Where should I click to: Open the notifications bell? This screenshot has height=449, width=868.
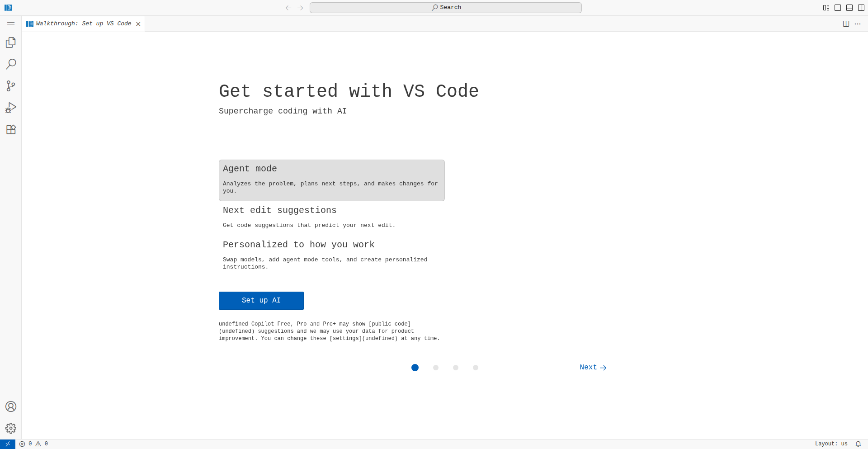coord(858,444)
